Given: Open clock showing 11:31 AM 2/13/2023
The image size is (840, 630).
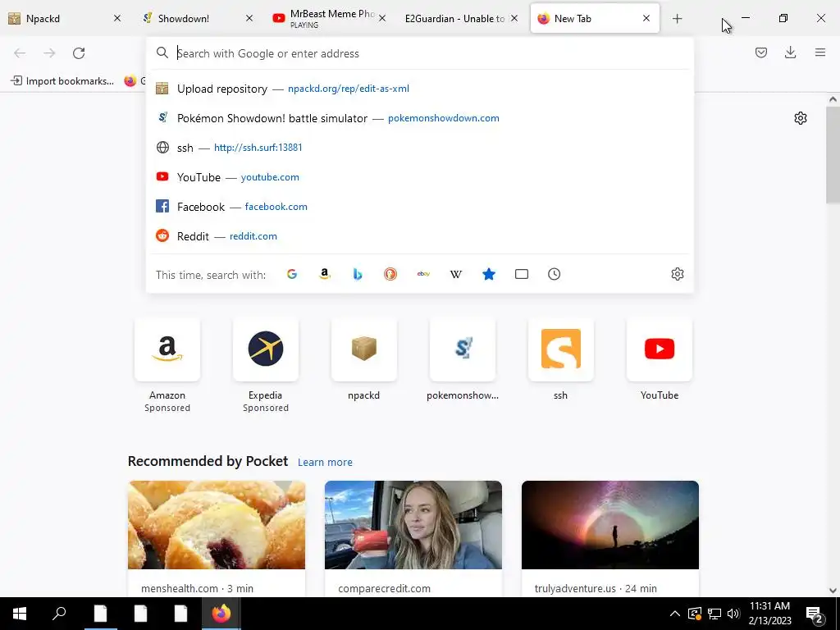Looking at the screenshot, I should pyautogui.click(x=769, y=614).
